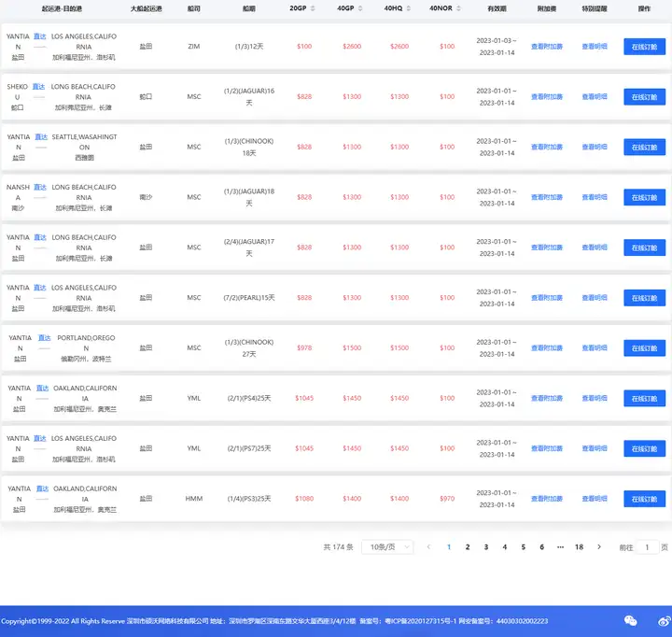Screen dimensions: 672x637
Task: View details for Shekou Long Beach row
Action: pyautogui.click(x=595, y=96)
